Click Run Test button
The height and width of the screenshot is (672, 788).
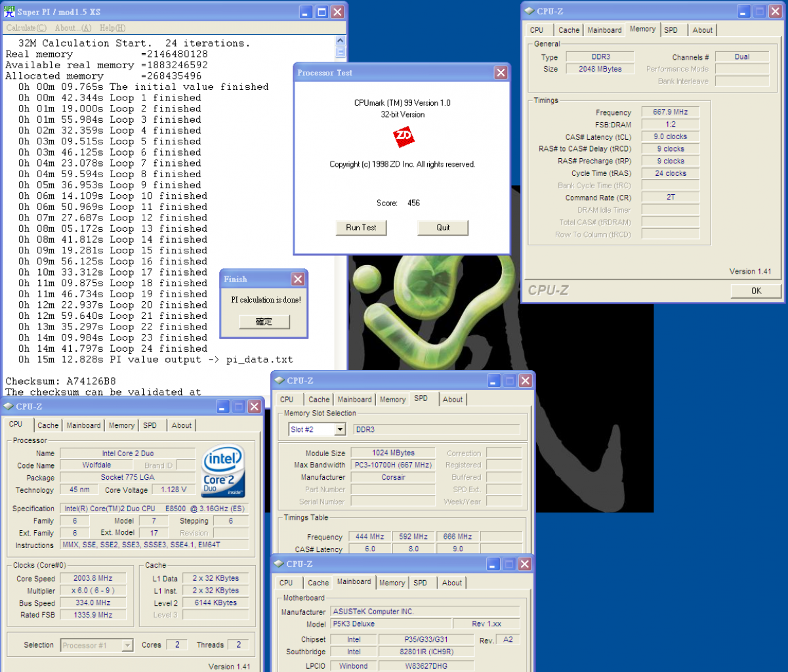click(x=361, y=228)
